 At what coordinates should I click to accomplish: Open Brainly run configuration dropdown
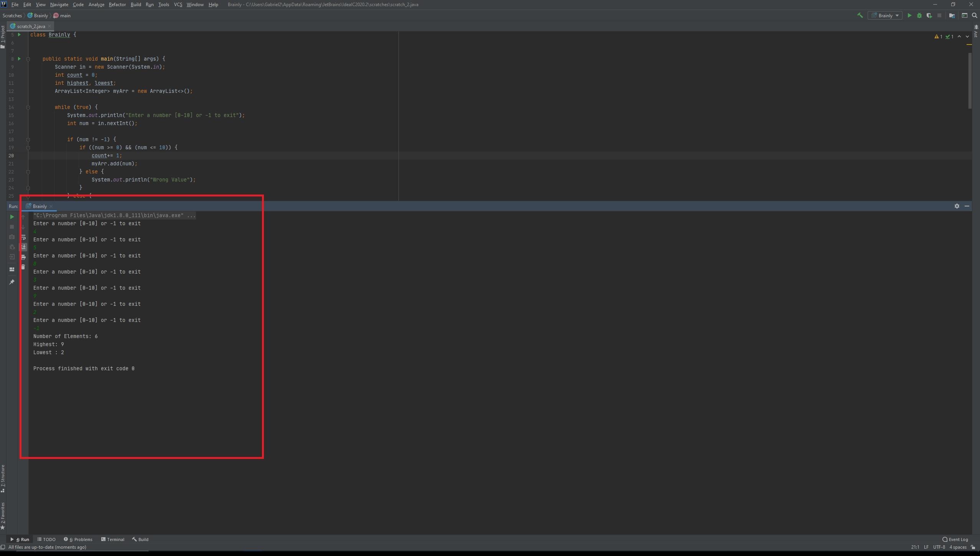[x=885, y=15]
